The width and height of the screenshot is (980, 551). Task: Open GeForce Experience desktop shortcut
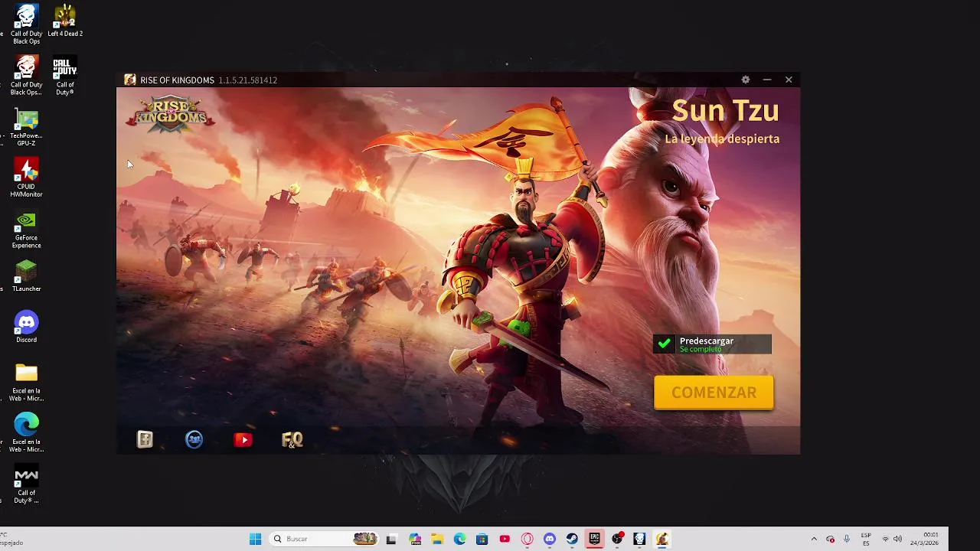coord(26,230)
